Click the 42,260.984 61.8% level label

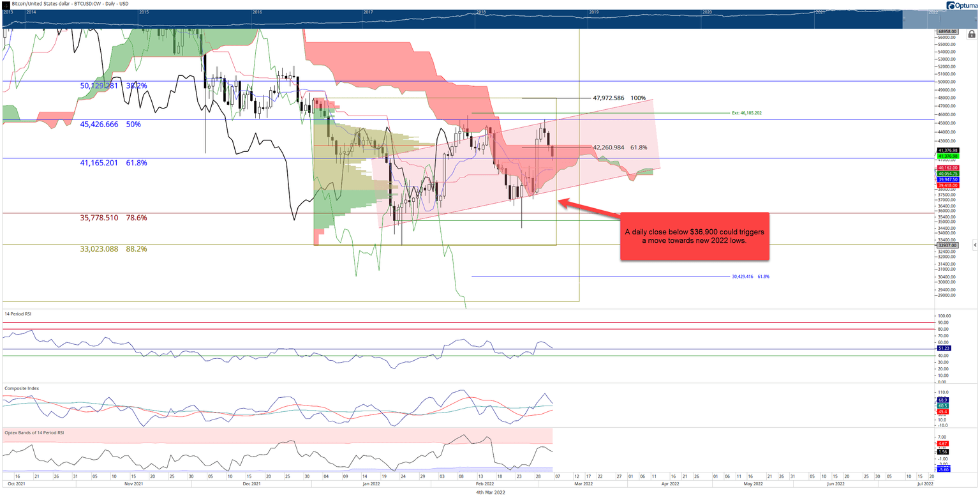tap(620, 148)
